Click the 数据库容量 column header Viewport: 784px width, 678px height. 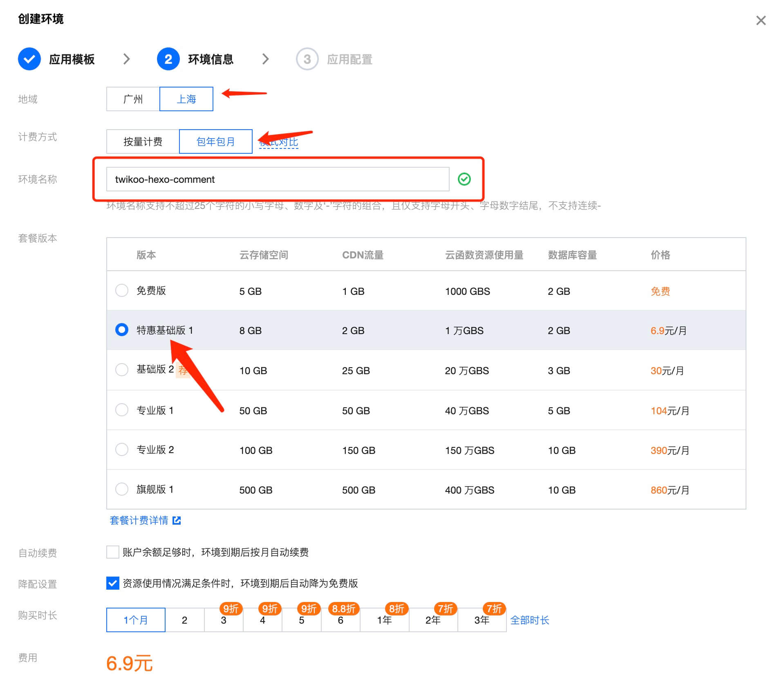572,255
